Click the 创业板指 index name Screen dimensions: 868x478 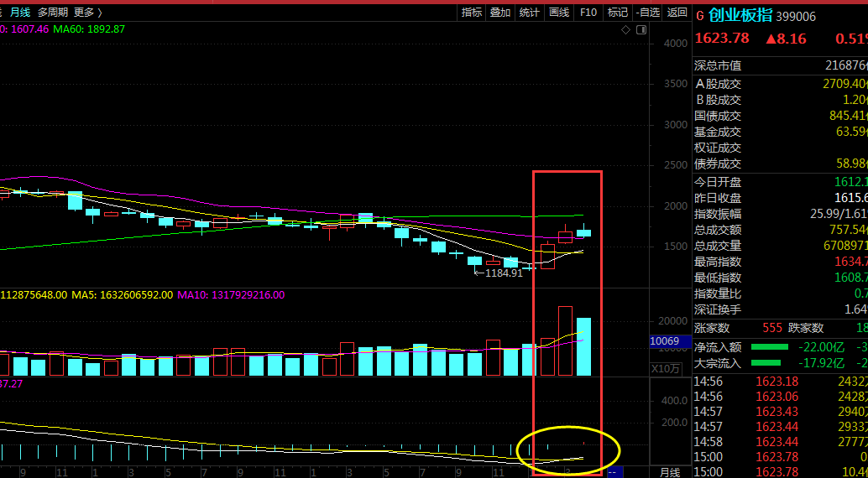click(x=740, y=15)
